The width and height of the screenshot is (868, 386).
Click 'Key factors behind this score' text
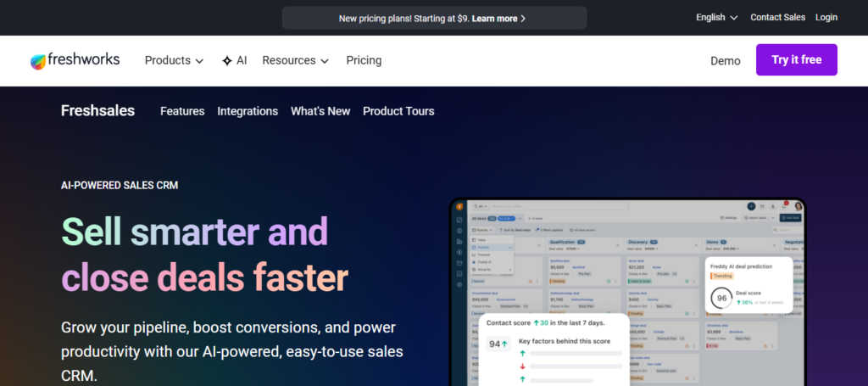(565, 341)
